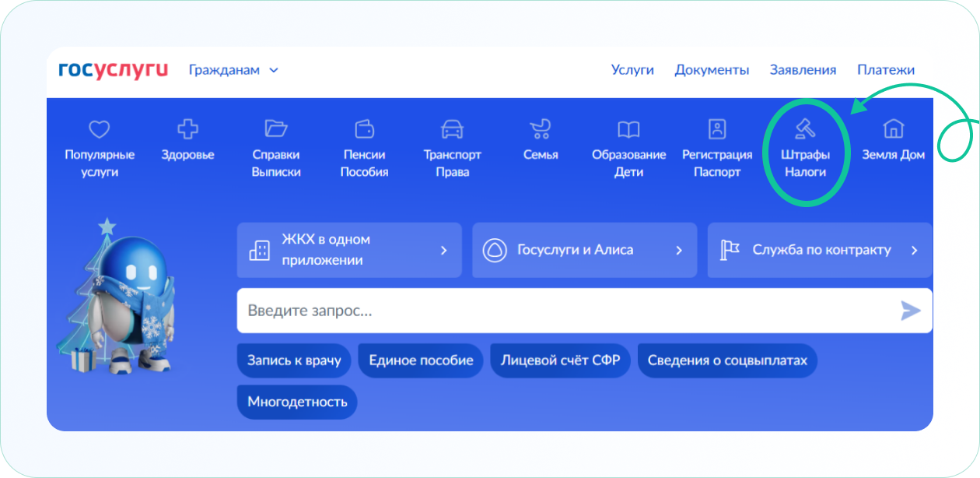Click the chevron on the ЖКХ banner
The image size is (980, 478).
coord(444,250)
